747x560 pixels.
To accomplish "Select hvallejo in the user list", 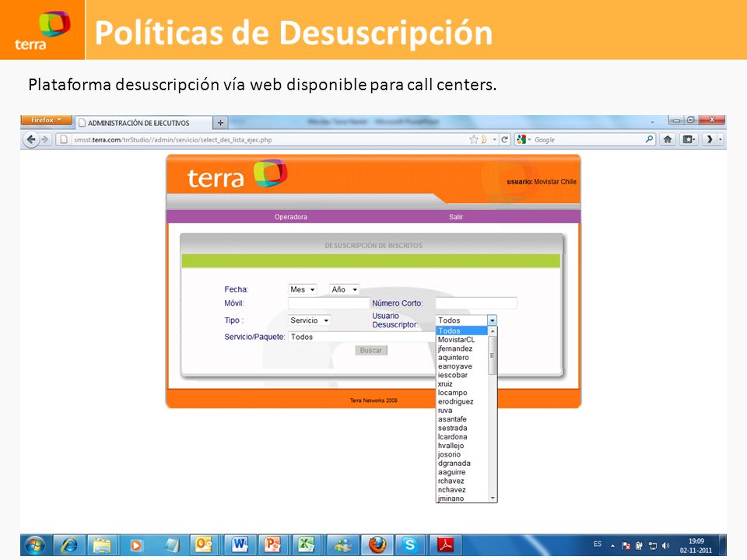I will [x=462, y=445].
